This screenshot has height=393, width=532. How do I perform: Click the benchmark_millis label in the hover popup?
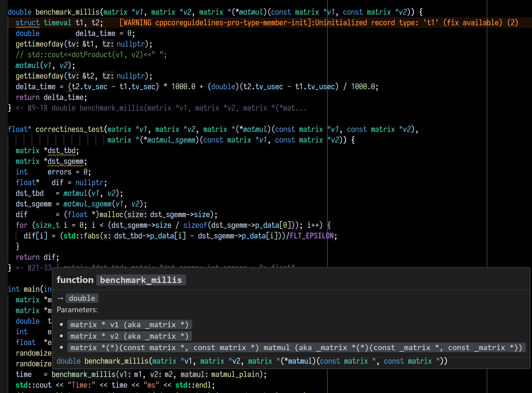141,280
